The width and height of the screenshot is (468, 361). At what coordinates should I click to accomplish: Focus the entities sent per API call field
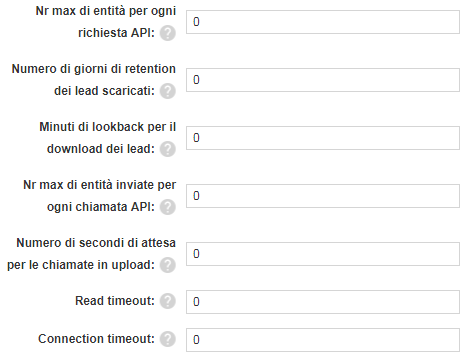[x=323, y=196]
